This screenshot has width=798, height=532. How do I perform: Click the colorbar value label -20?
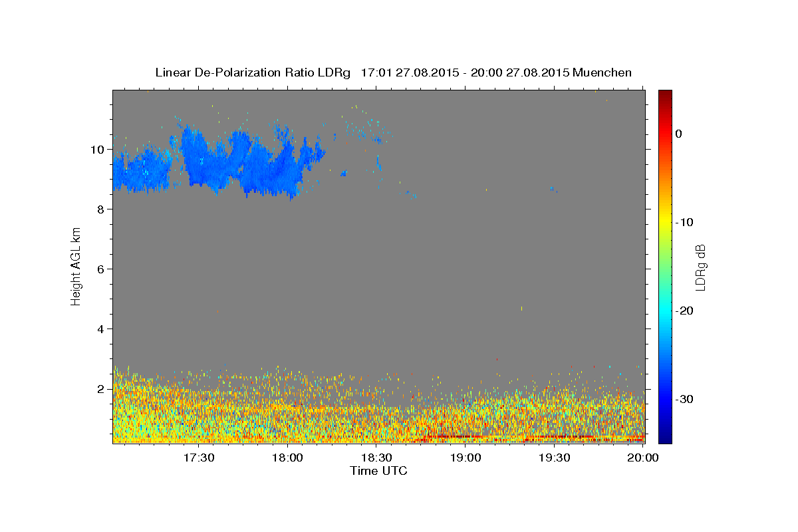tap(685, 311)
